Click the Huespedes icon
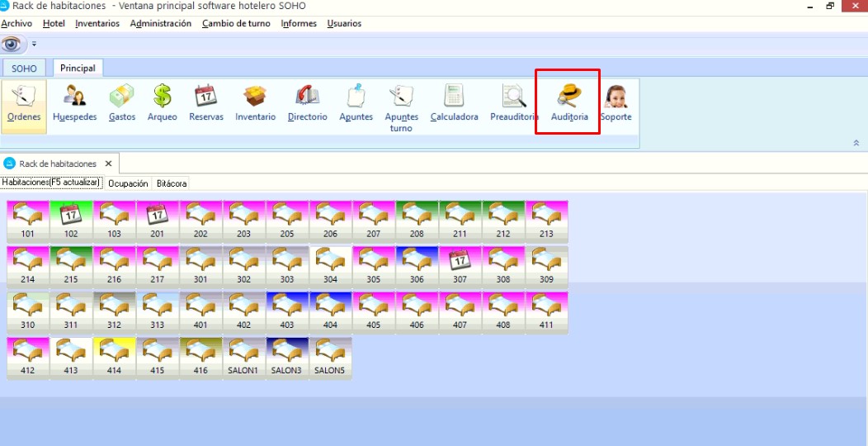 [x=74, y=104]
